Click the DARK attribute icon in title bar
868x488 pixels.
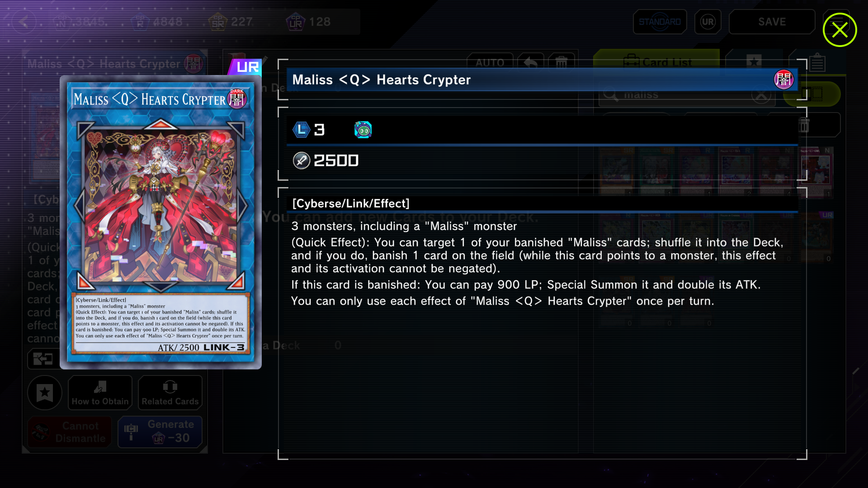[x=783, y=80]
